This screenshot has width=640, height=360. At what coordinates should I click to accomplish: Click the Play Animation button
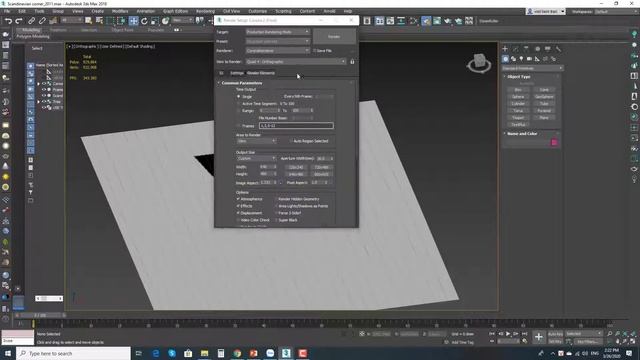point(508,334)
